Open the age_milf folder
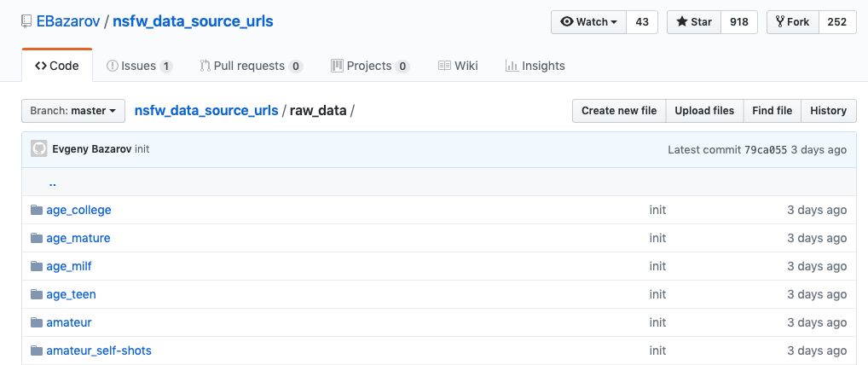This screenshot has height=365, width=868. click(69, 266)
